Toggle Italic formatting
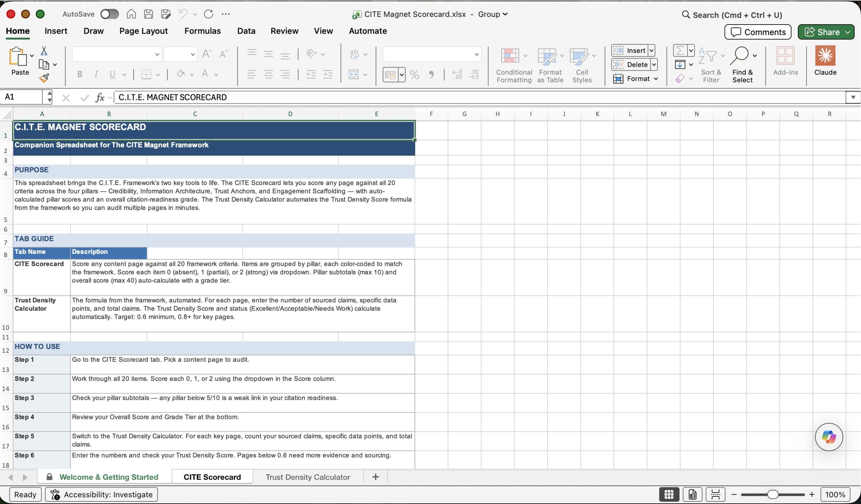 coord(96,74)
